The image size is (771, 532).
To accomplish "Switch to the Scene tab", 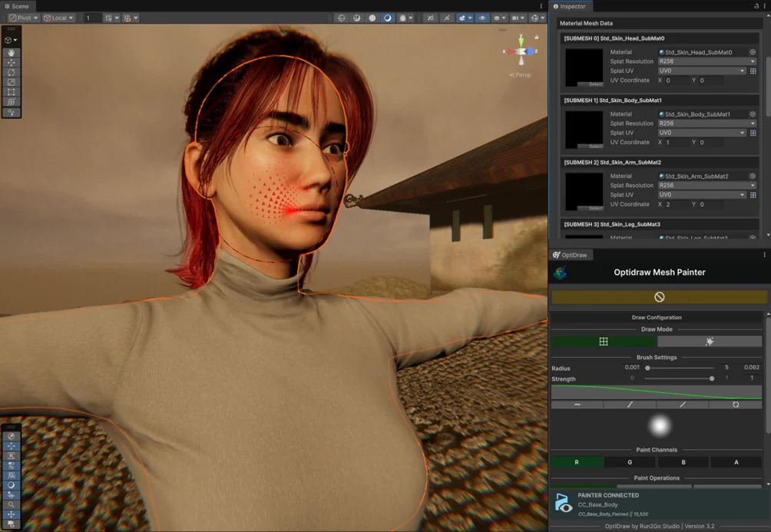I will [x=17, y=6].
